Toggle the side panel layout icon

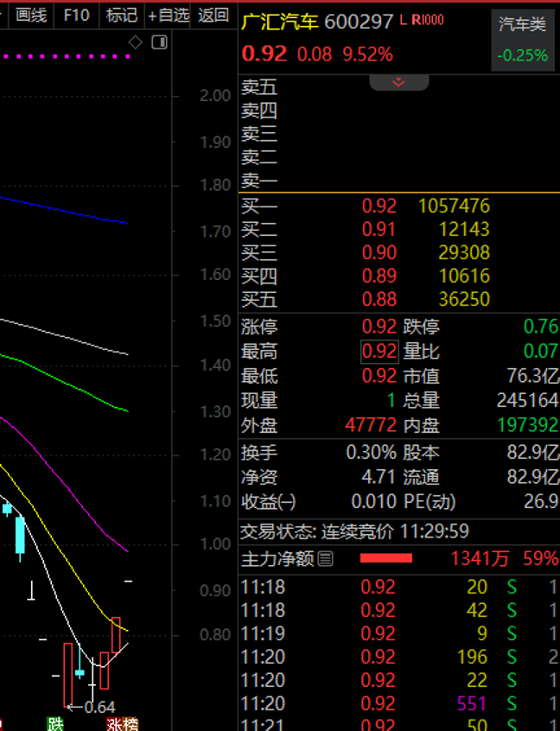pyautogui.click(x=160, y=42)
